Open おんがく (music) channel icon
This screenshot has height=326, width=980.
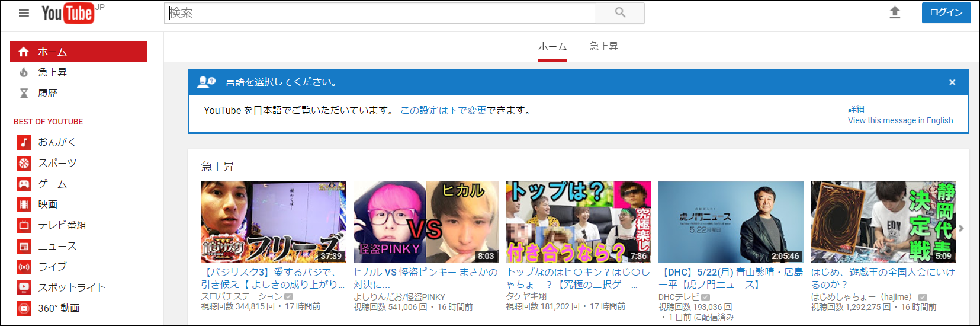pos(24,142)
